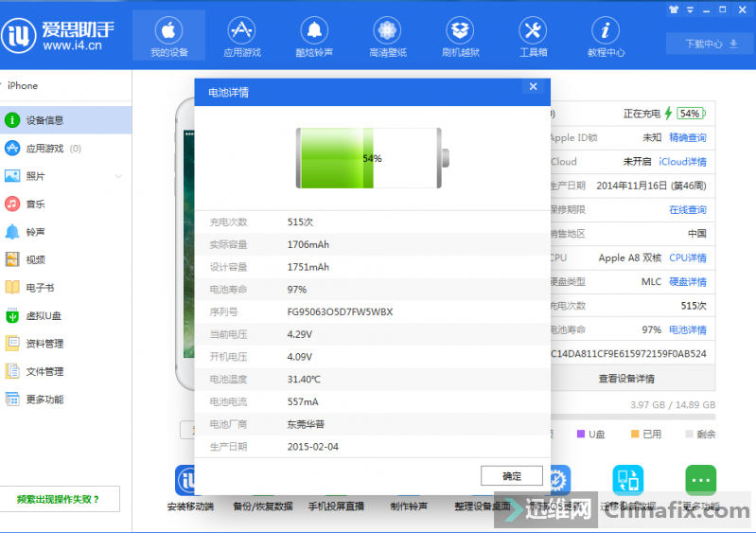Click 开机电压 value 4.09V

[299, 357]
